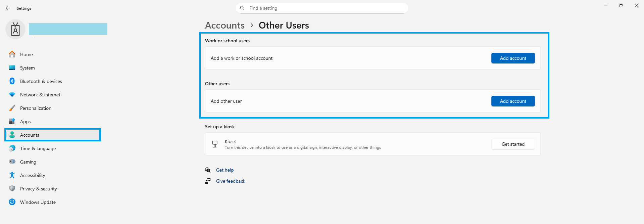Image resolution: width=644 pixels, height=224 pixels.
Task: Click the Find a setting search box
Action: (322, 8)
